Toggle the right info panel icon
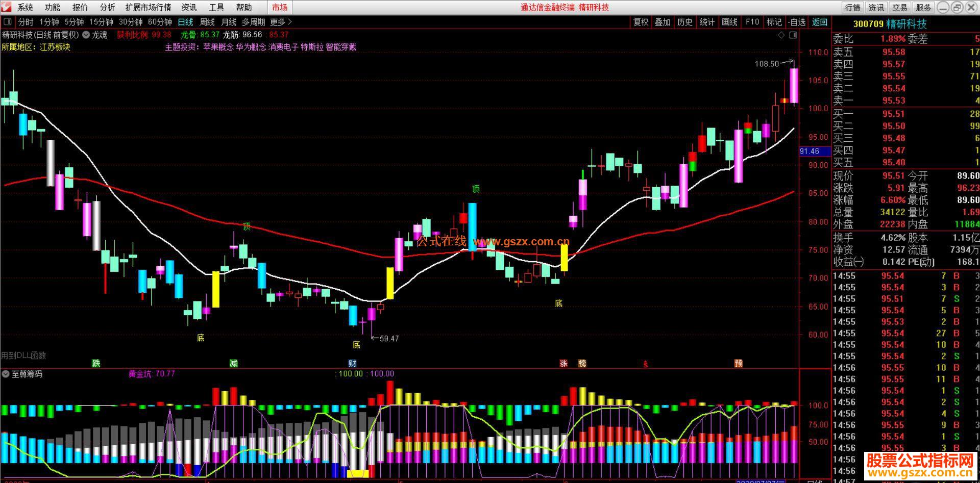This screenshot has width=980, height=483. tap(793, 35)
